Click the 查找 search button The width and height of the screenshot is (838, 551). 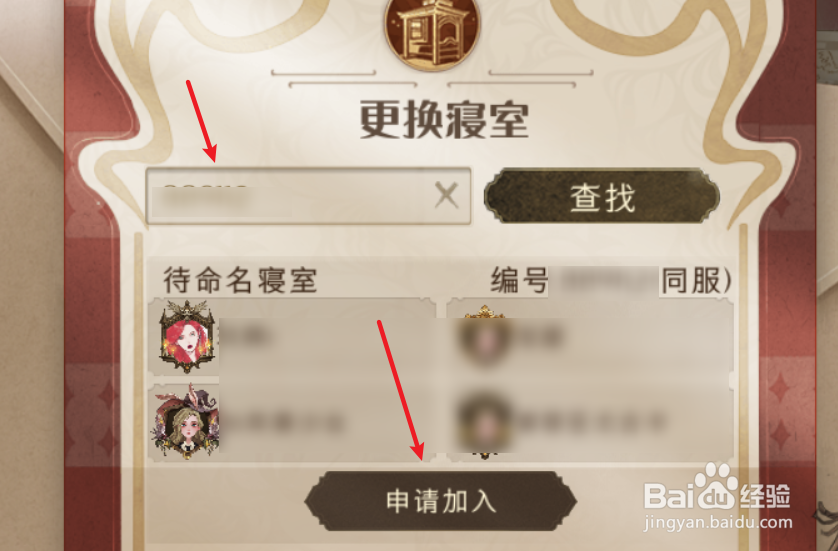pyautogui.click(x=602, y=196)
